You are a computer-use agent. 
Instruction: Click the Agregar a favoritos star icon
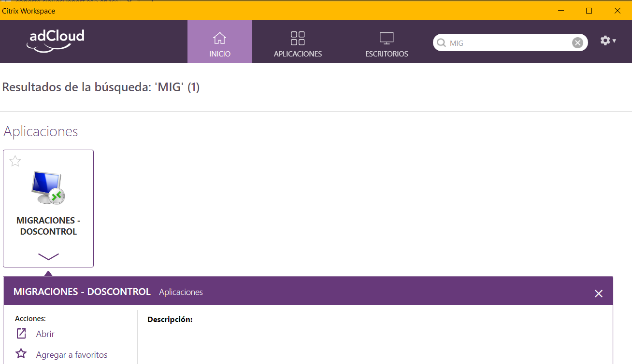point(21,354)
